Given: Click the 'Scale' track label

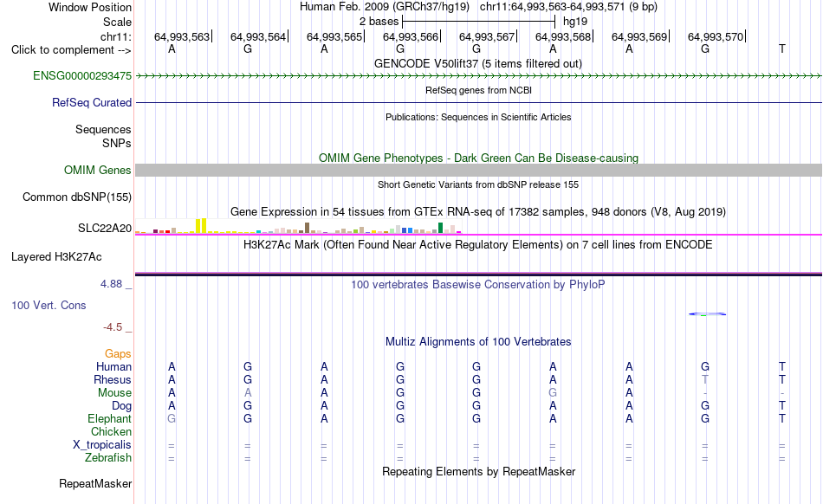Looking at the screenshot, I should (x=117, y=22).
